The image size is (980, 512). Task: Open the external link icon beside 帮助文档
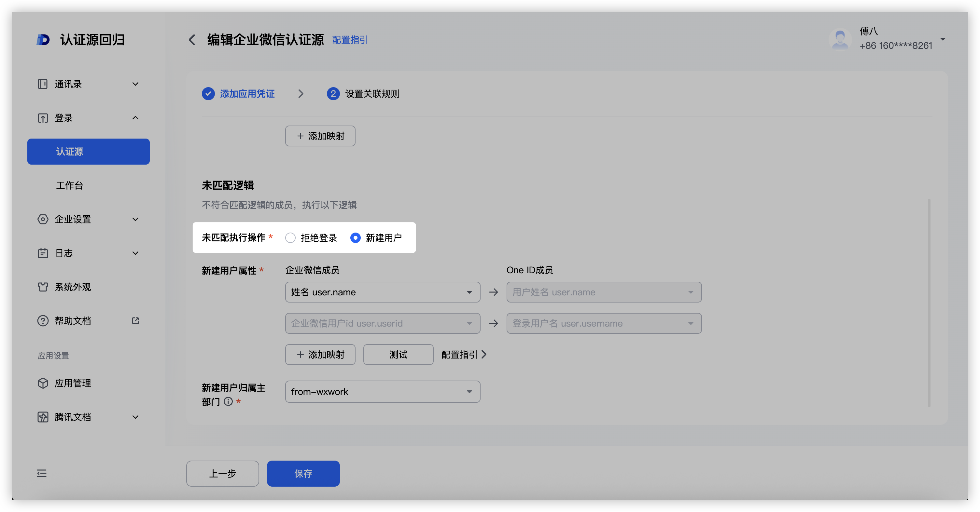(x=135, y=321)
